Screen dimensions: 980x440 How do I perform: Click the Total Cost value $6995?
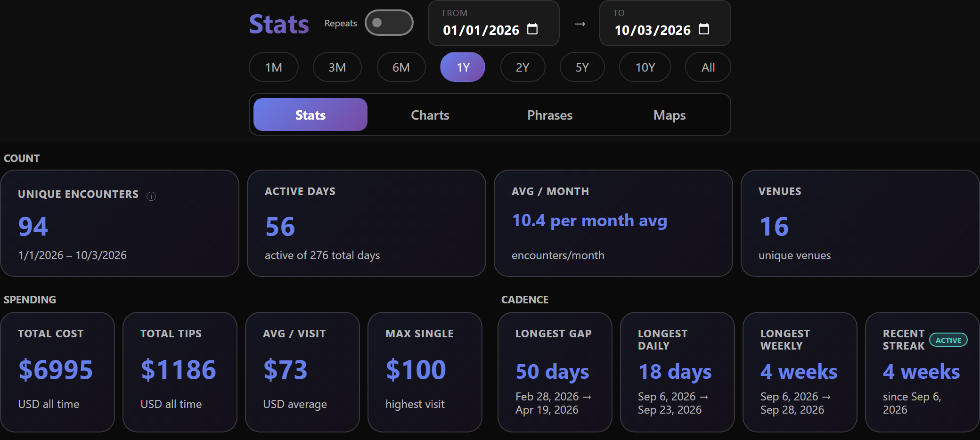tap(56, 369)
